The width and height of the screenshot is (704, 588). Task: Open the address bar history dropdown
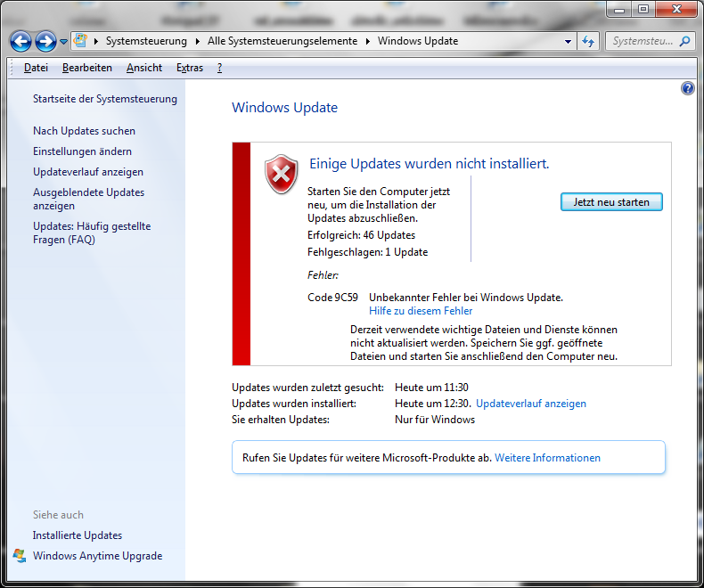click(x=568, y=41)
